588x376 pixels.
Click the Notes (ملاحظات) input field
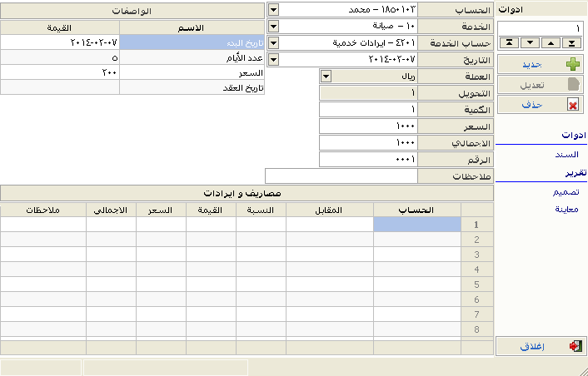341,176
